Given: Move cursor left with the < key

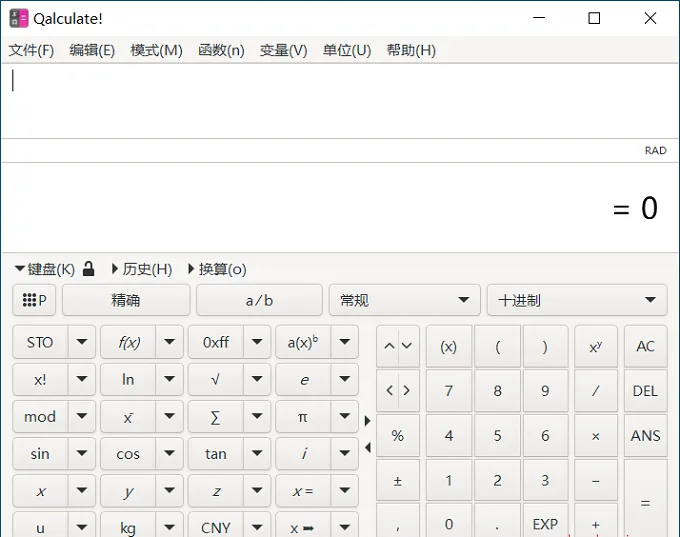Looking at the screenshot, I should coord(389,390).
